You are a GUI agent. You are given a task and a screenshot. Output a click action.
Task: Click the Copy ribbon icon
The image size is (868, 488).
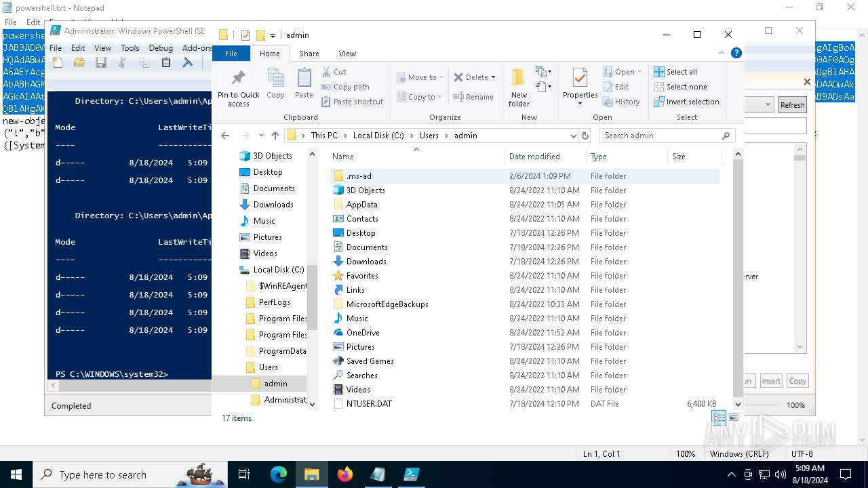pos(275,84)
